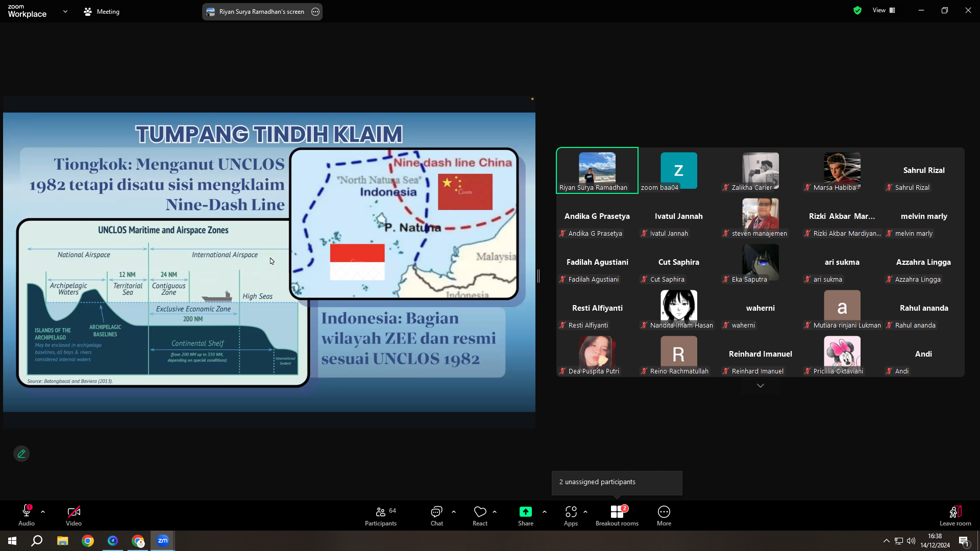The height and width of the screenshot is (551, 980).
Task: Open the volume control in system tray
Action: point(911,541)
